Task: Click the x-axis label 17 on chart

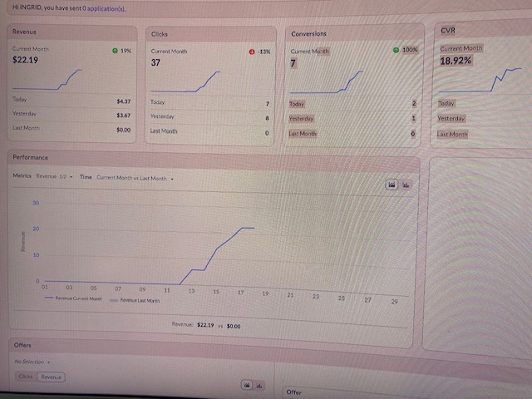Action: tap(240, 292)
